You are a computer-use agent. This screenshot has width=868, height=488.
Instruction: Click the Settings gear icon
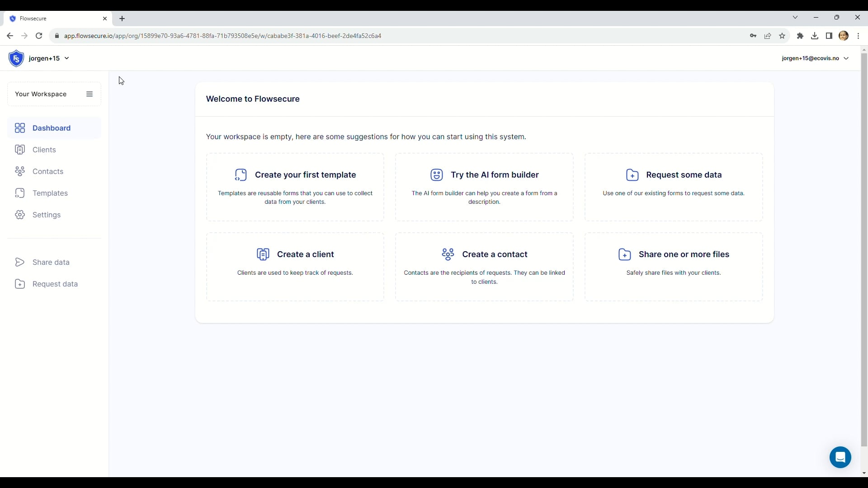coord(20,215)
